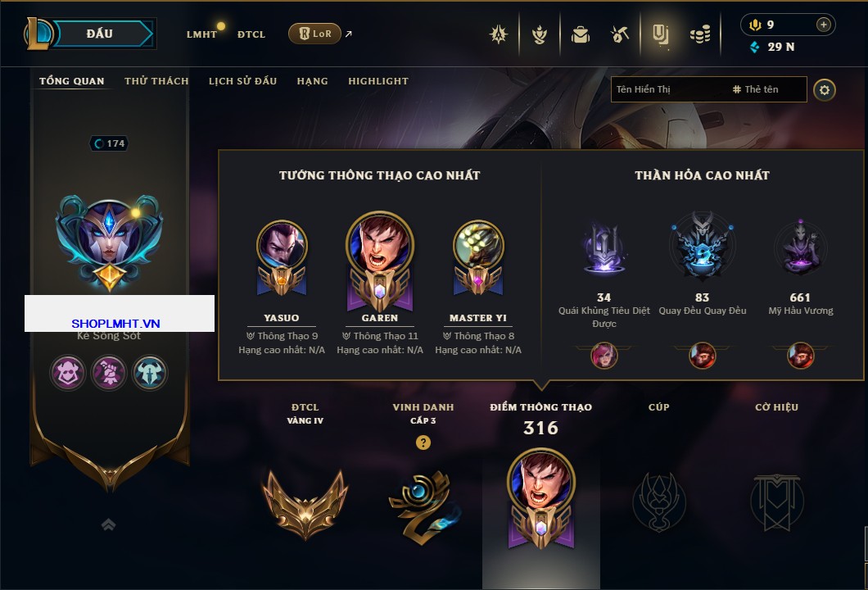The height and width of the screenshot is (590, 868).
Task: Switch to ĐTCL game mode
Action: tap(251, 34)
